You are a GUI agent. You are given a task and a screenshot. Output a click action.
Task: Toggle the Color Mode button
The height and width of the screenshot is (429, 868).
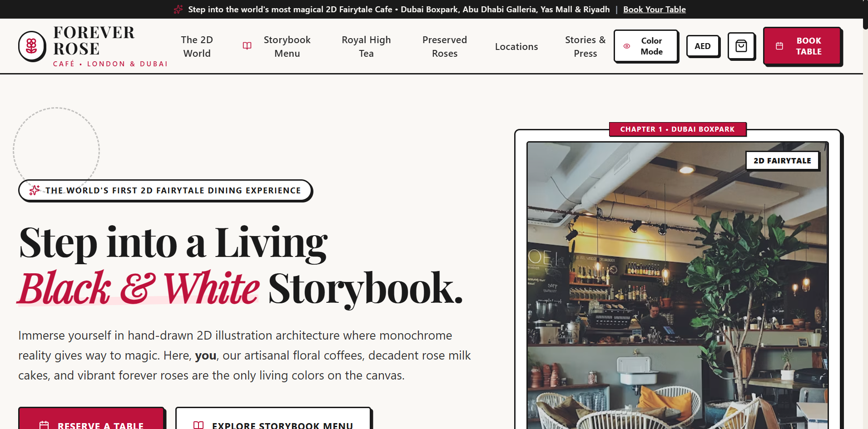tap(645, 46)
